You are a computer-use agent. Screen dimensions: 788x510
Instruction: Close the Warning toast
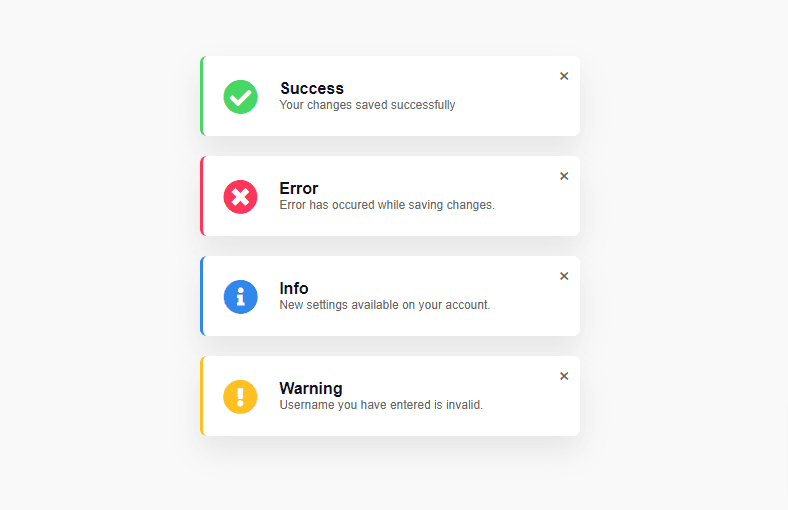pyautogui.click(x=564, y=376)
